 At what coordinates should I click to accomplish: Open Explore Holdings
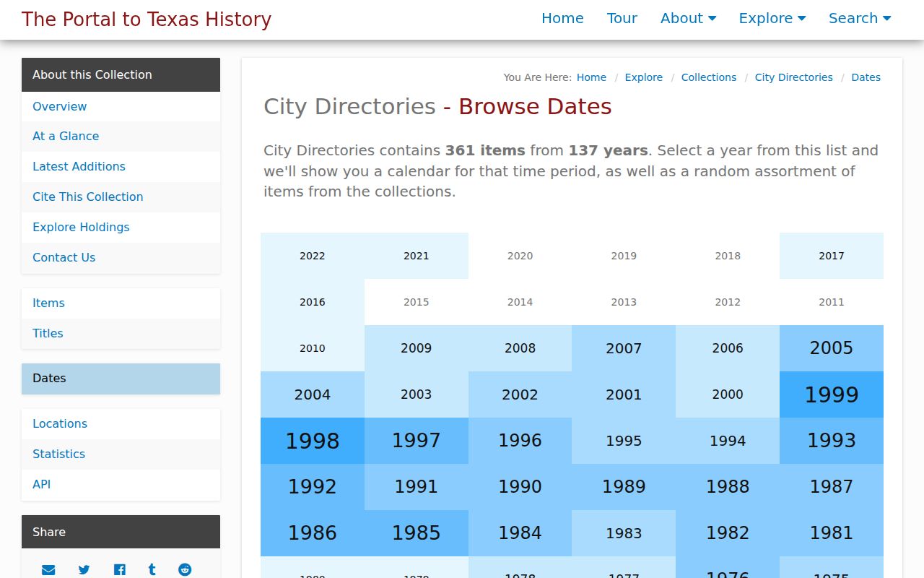[121, 227]
